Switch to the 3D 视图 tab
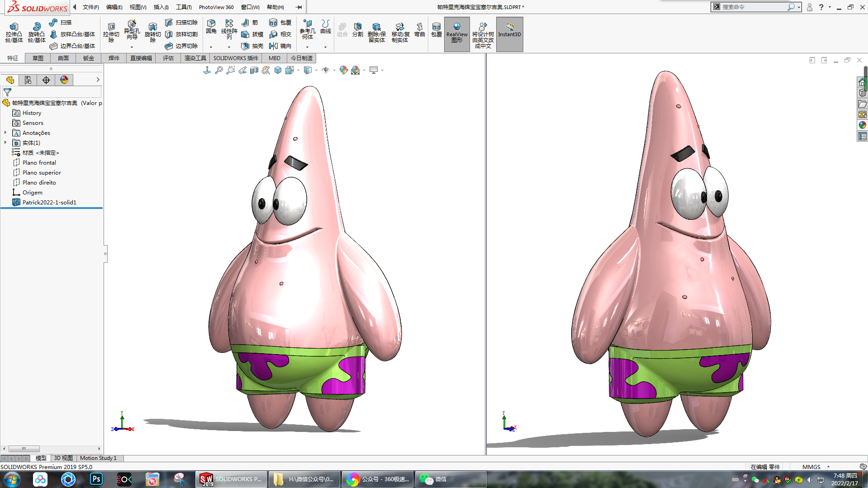Viewport: 868px width, 488px height. [63, 458]
